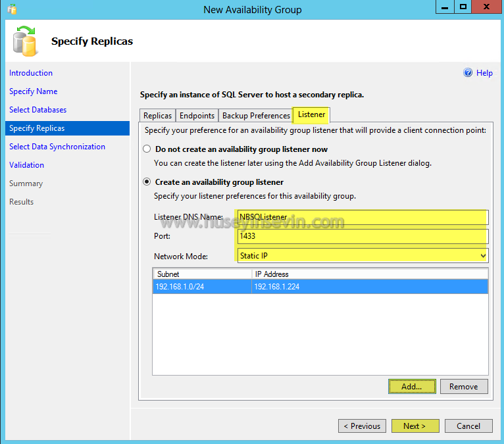Open the Backup Preferences tab
Viewport: 504px width, 444px height.
tap(256, 115)
